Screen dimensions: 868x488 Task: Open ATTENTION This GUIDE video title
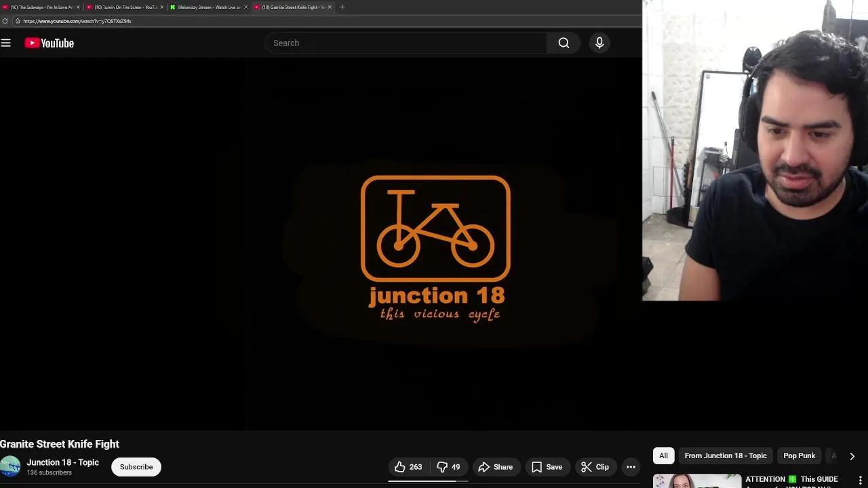792,480
